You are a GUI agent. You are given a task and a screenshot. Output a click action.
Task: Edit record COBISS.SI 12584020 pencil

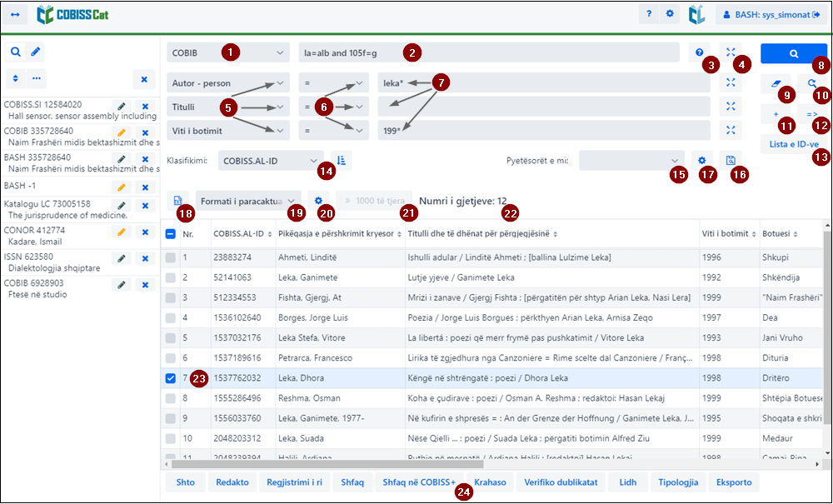coord(121,107)
